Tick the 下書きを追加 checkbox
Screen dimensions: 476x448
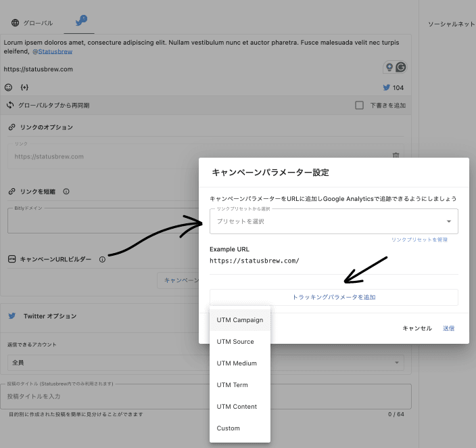point(359,105)
